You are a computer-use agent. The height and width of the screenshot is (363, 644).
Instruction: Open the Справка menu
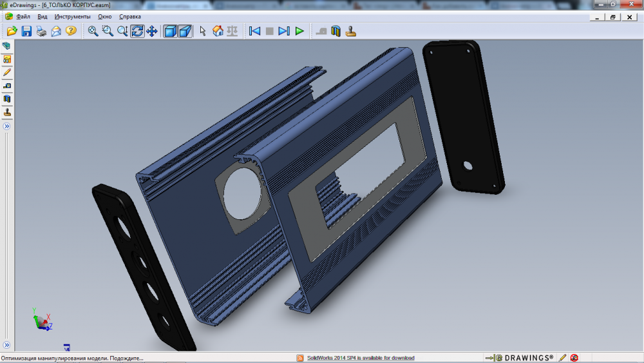point(130,17)
